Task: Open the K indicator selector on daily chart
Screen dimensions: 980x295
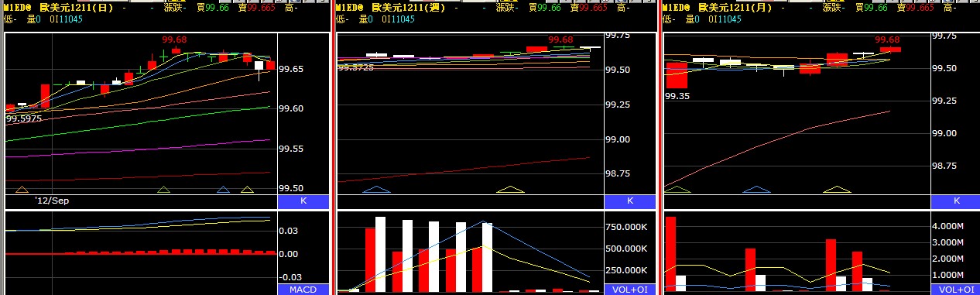Action: (303, 201)
